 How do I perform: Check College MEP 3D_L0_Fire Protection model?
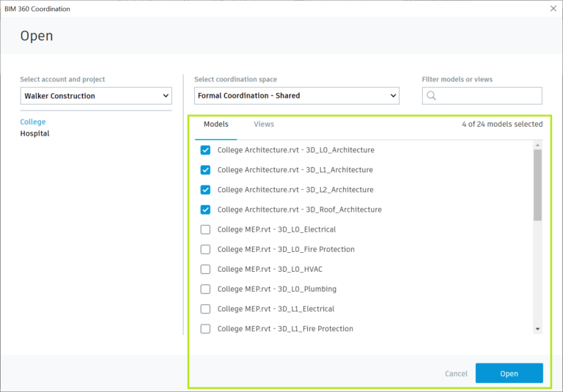coord(205,249)
